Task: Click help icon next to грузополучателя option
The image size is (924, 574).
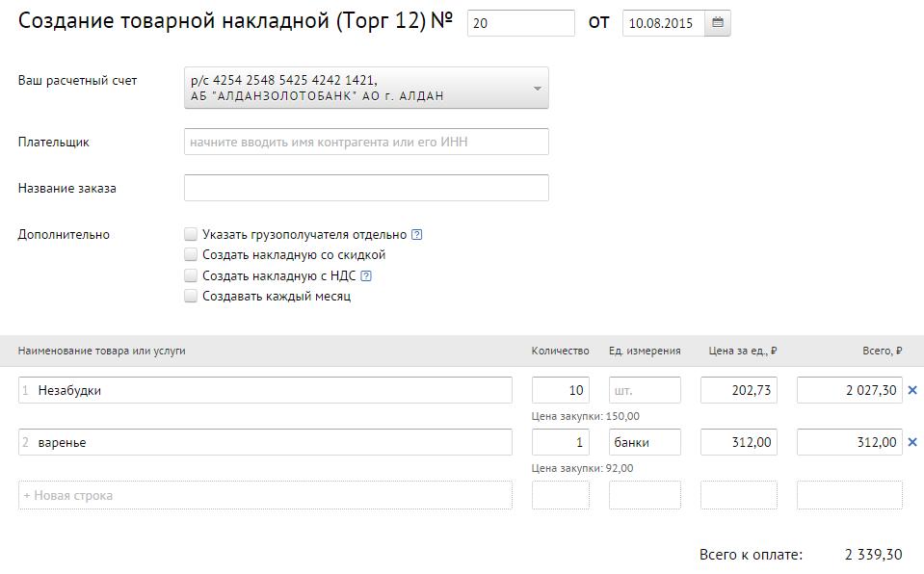Action: tap(416, 235)
